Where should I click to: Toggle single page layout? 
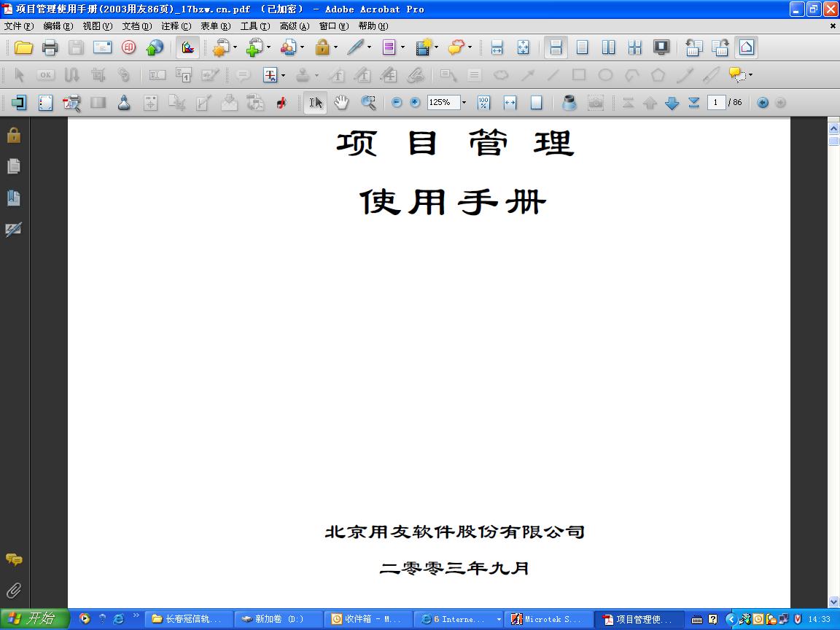coord(583,47)
